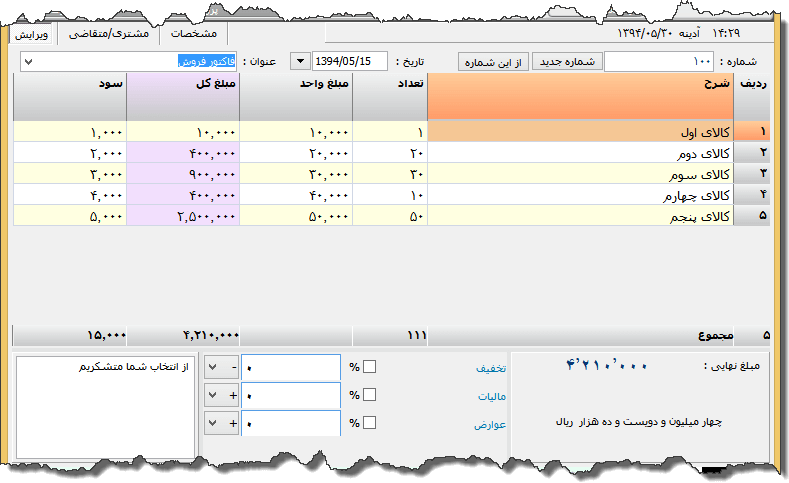The height and width of the screenshot is (483, 789).
Task: Enable the percent checkbox for تخفیف
Action: pos(369,367)
